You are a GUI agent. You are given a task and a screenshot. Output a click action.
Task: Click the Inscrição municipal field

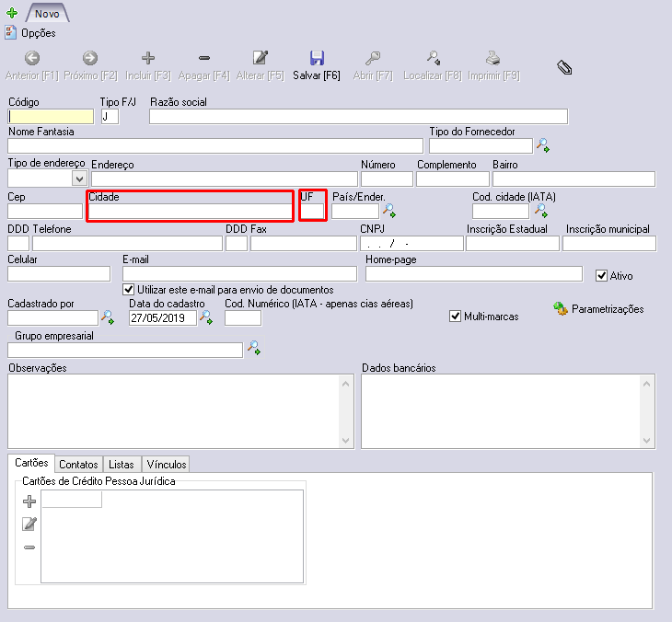coord(609,243)
